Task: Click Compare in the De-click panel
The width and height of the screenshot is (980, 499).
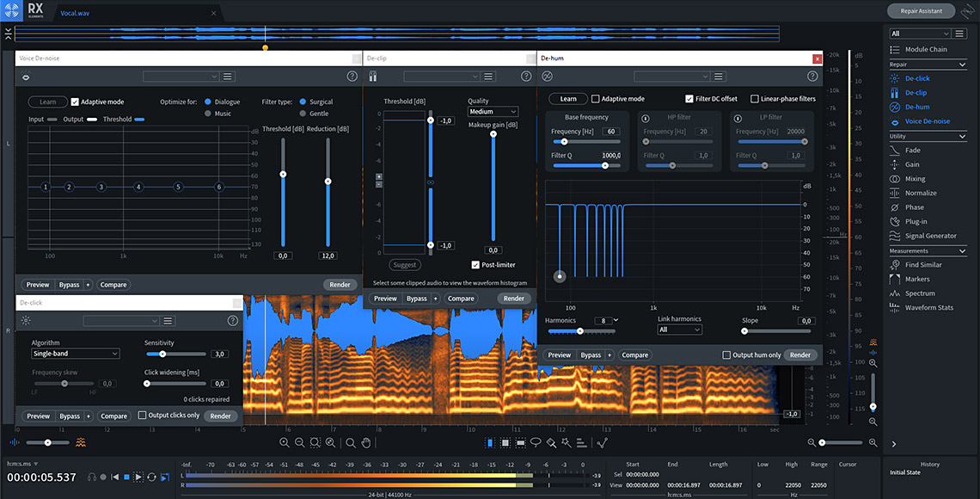Action: tap(113, 416)
